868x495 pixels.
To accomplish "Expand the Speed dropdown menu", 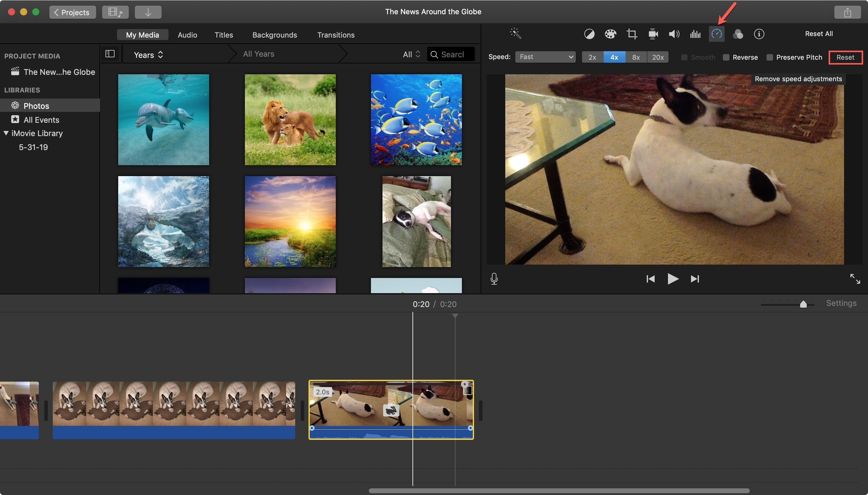I will click(544, 56).
